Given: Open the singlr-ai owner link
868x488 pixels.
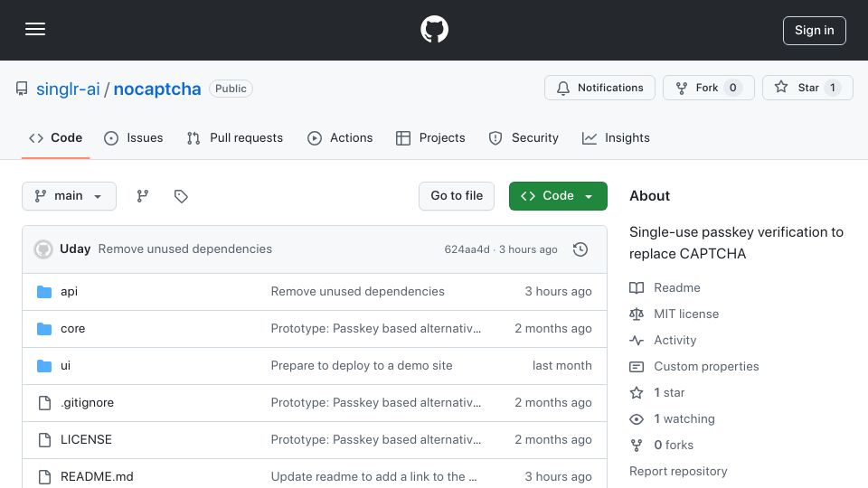Looking at the screenshot, I should [68, 89].
